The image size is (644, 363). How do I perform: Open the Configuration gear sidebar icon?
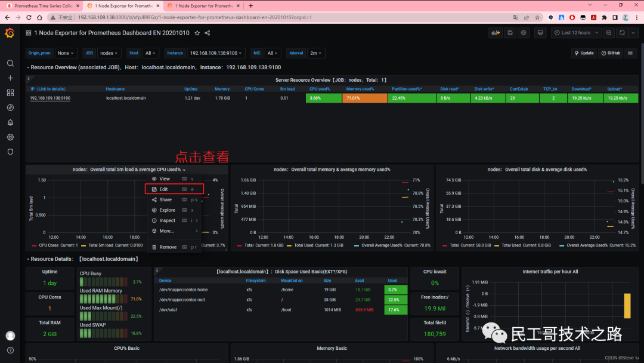(10, 137)
